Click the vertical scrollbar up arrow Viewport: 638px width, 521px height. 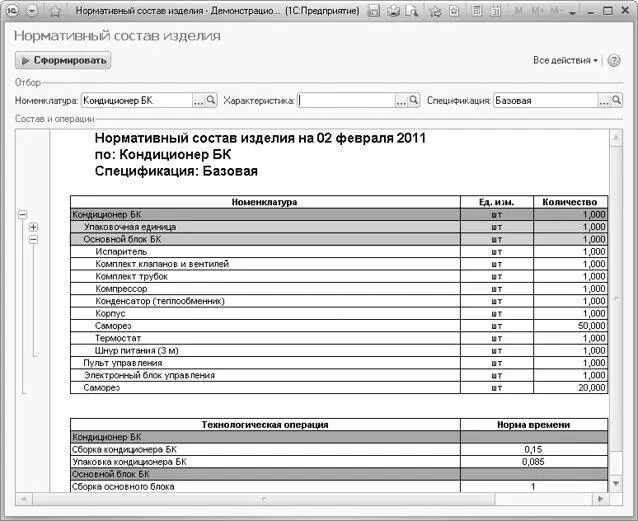[x=616, y=137]
